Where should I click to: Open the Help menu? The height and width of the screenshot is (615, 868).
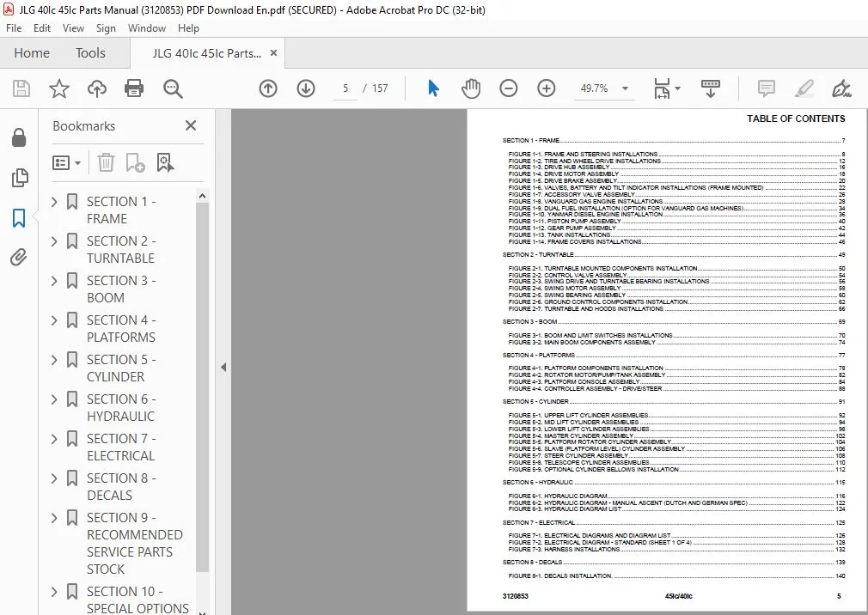[188, 28]
